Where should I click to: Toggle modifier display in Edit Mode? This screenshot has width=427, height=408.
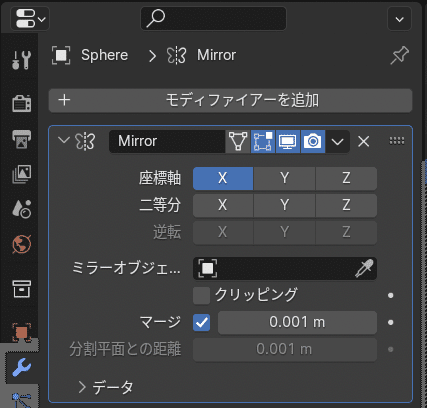point(263,141)
